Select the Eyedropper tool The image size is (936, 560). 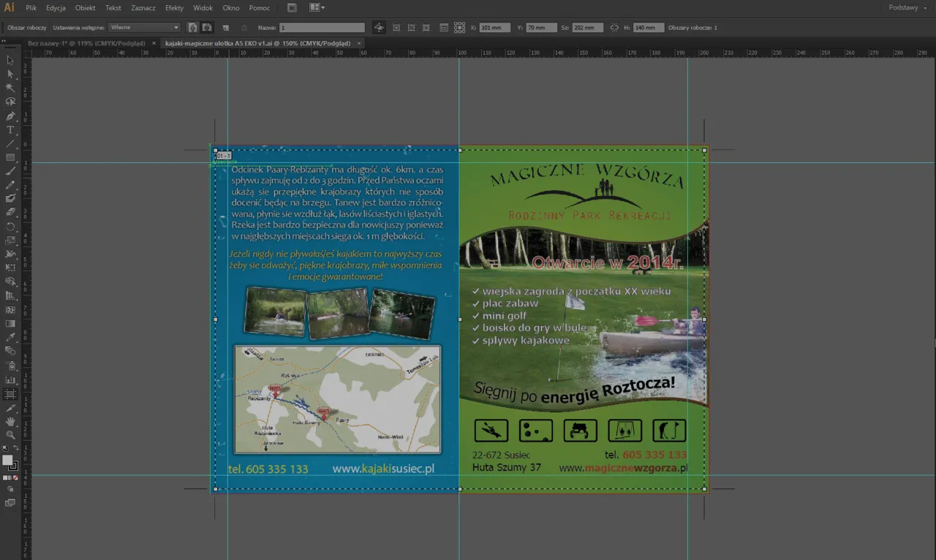(x=10, y=337)
